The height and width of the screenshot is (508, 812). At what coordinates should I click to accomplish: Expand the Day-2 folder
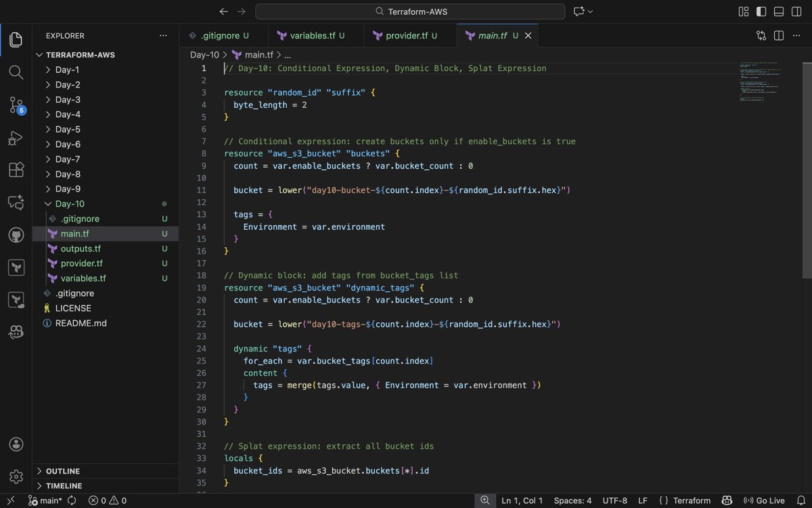(105, 85)
